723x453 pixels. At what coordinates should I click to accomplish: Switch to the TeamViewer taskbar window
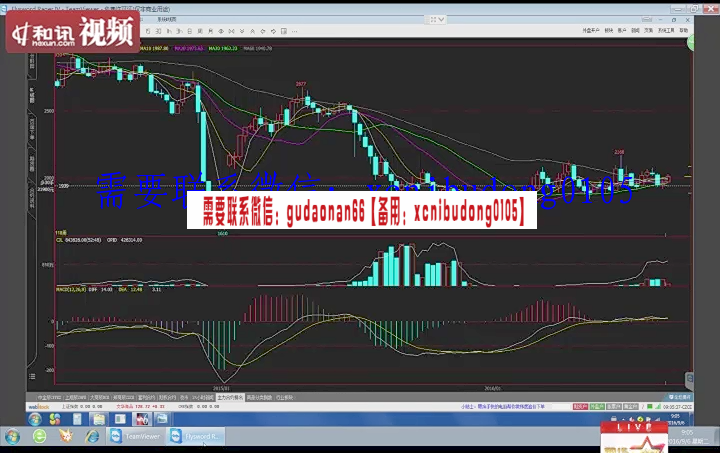pyautogui.click(x=136, y=436)
